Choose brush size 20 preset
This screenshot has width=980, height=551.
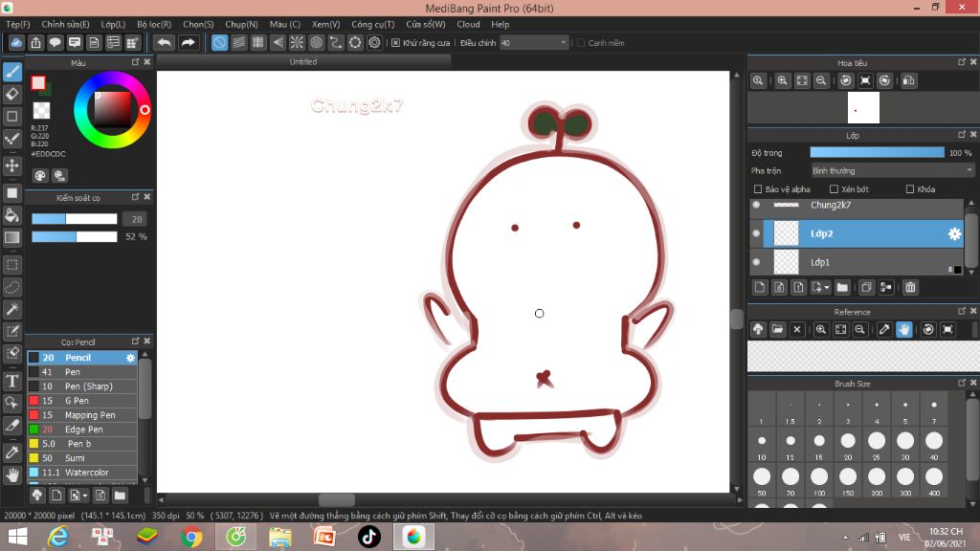(x=848, y=446)
